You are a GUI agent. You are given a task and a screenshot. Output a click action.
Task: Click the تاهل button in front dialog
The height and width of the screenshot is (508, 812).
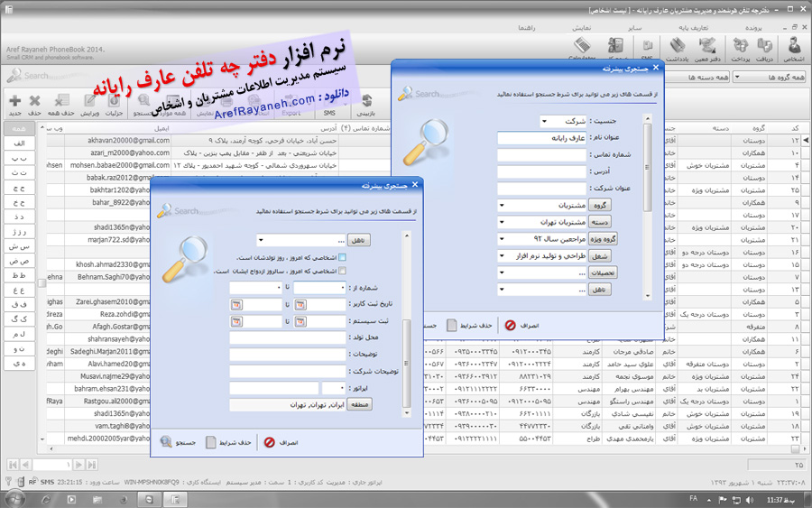(358, 240)
